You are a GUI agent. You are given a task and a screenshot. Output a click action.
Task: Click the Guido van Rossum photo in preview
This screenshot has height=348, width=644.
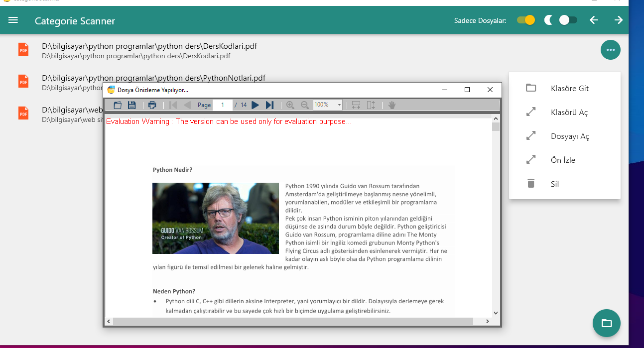[x=216, y=219]
